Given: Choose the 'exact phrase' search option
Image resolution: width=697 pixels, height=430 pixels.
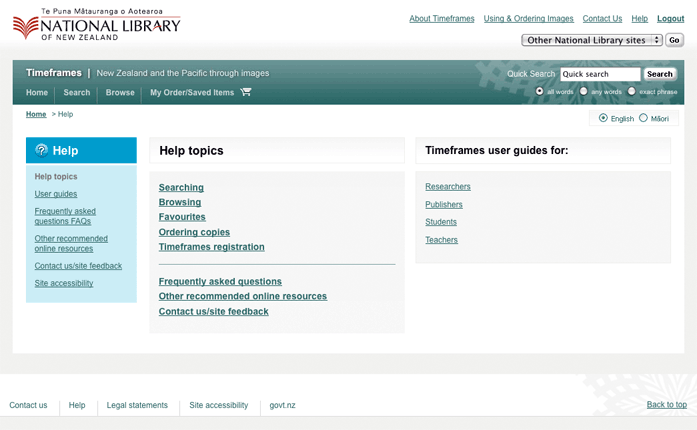Looking at the screenshot, I should [x=632, y=91].
